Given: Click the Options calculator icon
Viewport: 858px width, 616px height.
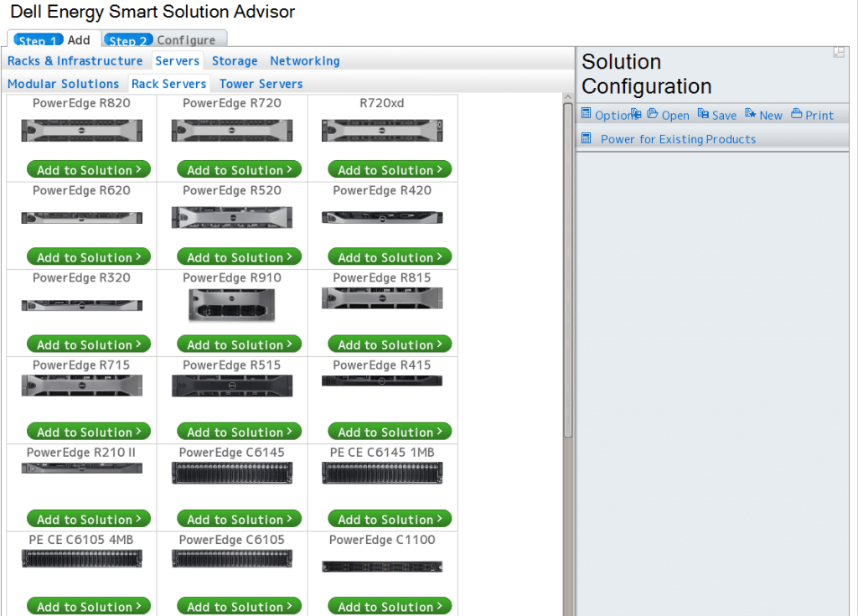Looking at the screenshot, I should point(586,113).
